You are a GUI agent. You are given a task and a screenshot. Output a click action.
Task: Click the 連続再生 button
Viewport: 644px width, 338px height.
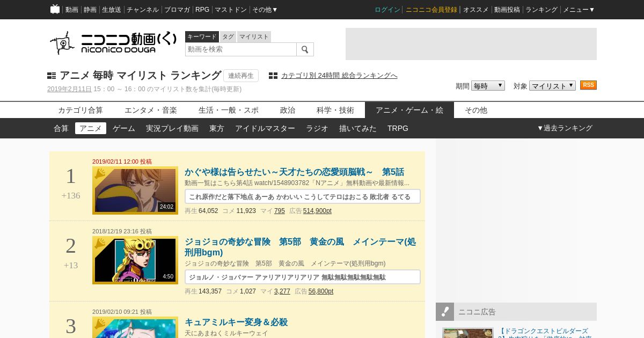241,76
